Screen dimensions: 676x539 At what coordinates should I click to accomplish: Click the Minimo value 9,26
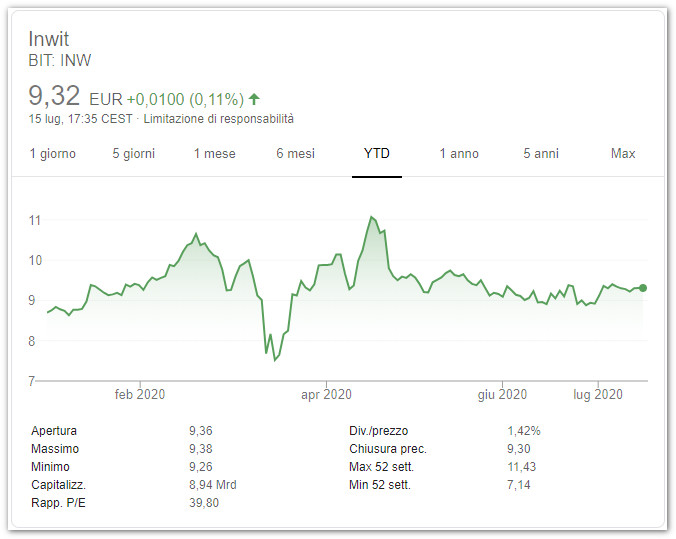click(x=201, y=467)
